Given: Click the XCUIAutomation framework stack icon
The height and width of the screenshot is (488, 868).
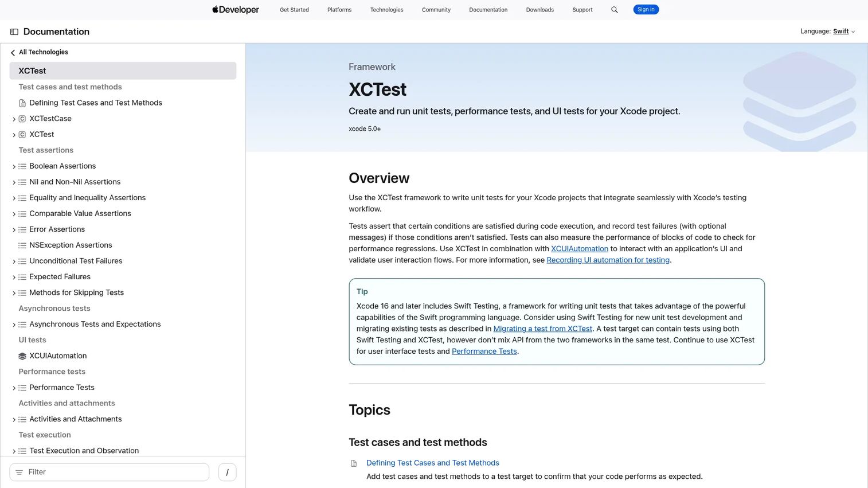Looking at the screenshot, I should [x=22, y=356].
